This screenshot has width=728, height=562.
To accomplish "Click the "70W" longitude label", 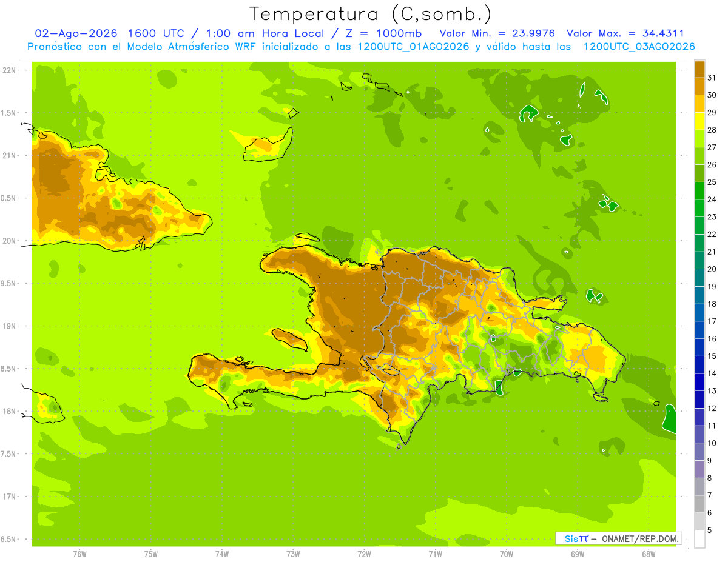I will click(x=507, y=554).
